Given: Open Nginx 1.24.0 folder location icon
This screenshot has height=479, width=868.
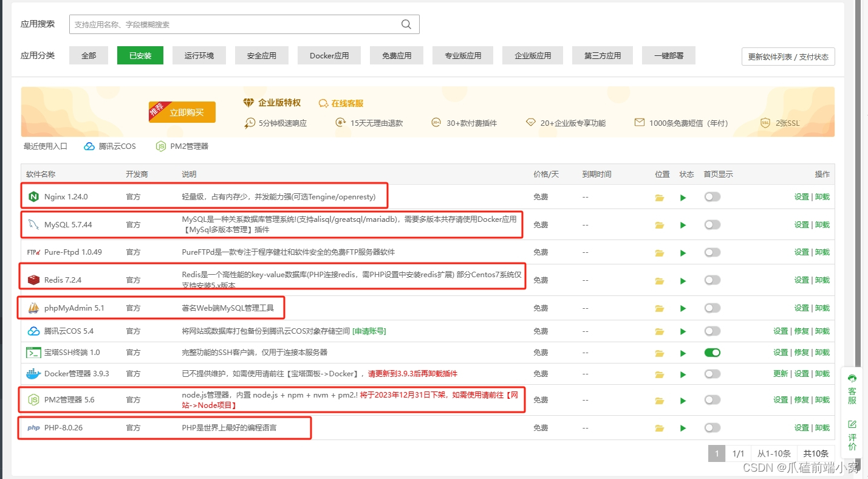Looking at the screenshot, I should point(660,198).
